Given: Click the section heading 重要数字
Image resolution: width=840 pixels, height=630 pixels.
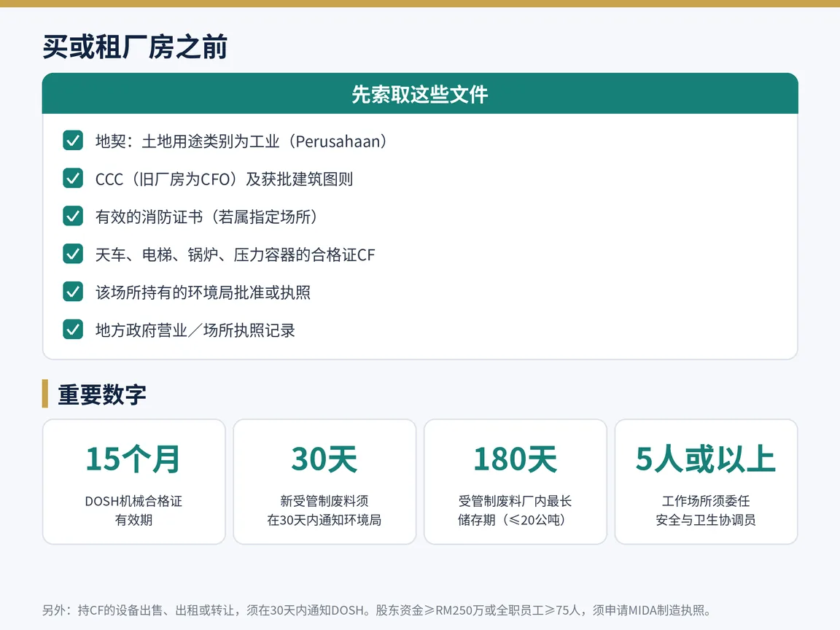Looking at the screenshot, I should [x=102, y=394].
